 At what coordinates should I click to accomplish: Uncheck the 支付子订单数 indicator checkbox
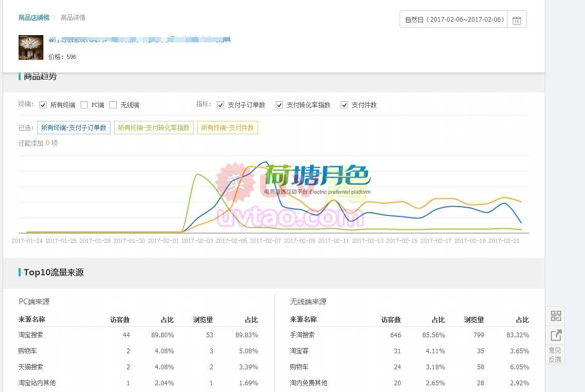coord(220,105)
